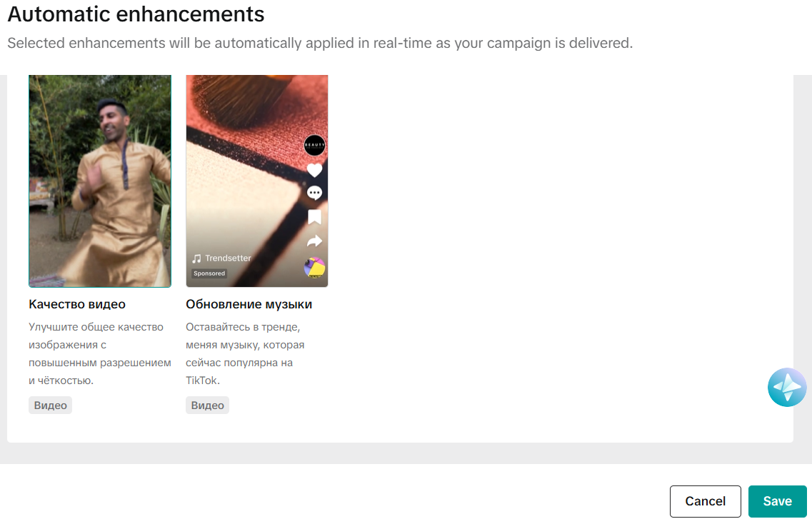Click the video quality description text

coord(100,353)
